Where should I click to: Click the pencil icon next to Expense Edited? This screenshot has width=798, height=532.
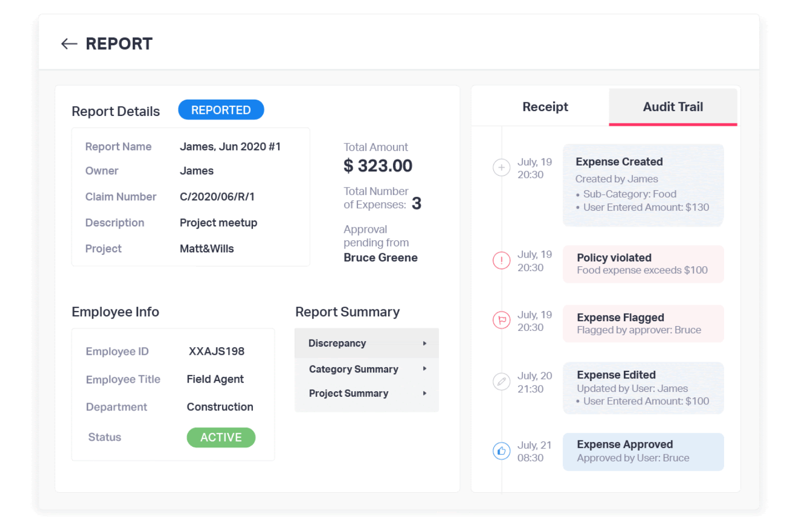(x=501, y=381)
